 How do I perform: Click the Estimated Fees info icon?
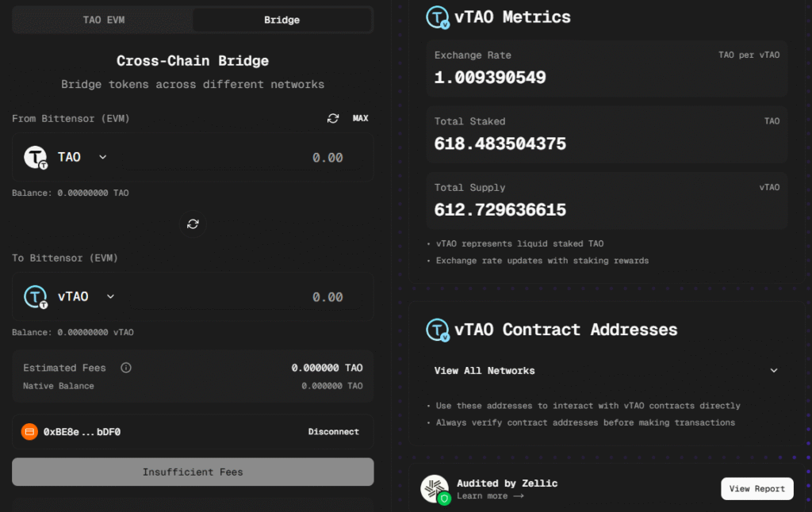pyautogui.click(x=125, y=368)
